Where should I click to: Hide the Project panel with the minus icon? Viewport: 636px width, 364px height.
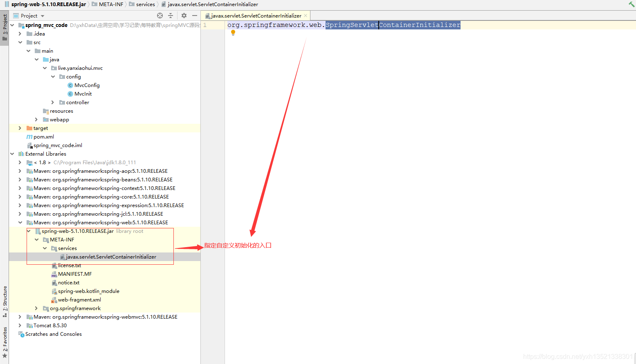tap(195, 16)
